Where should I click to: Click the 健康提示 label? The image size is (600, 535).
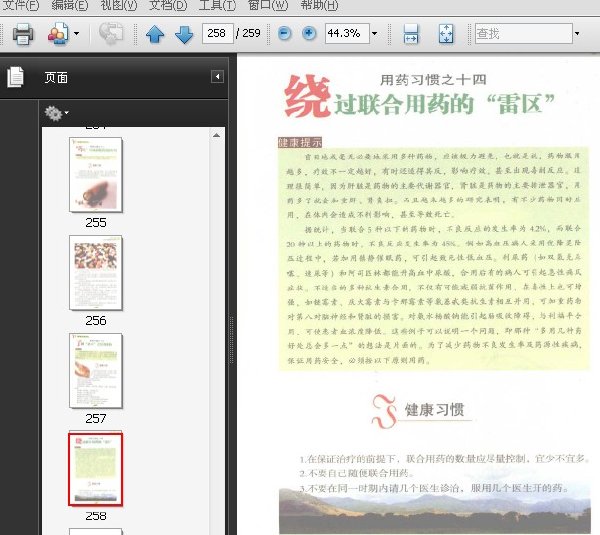click(300, 142)
